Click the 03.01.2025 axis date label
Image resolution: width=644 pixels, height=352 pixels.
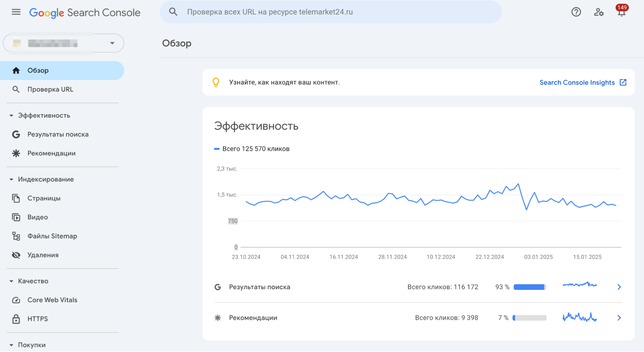click(538, 257)
